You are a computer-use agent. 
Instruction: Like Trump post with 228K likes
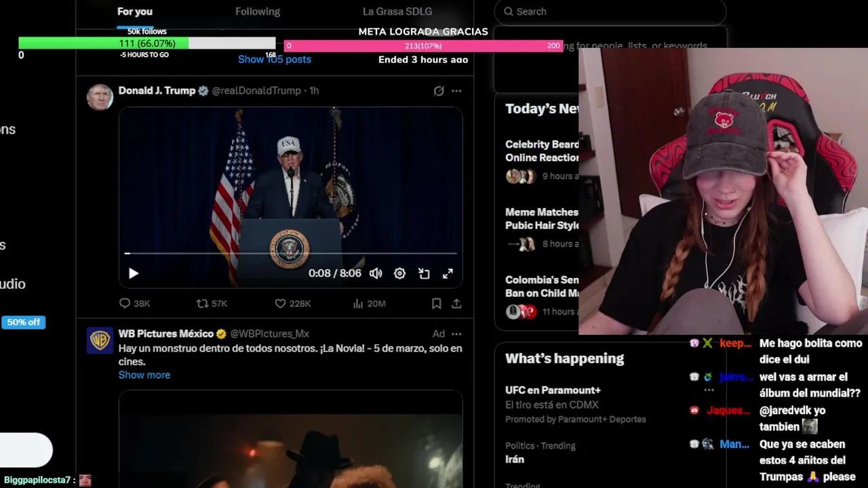[x=292, y=304]
